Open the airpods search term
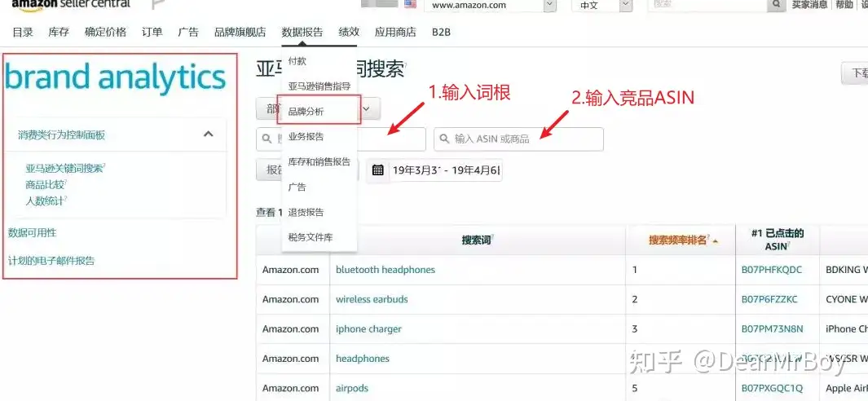This screenshot has width=868, height=401. [352, 388]
